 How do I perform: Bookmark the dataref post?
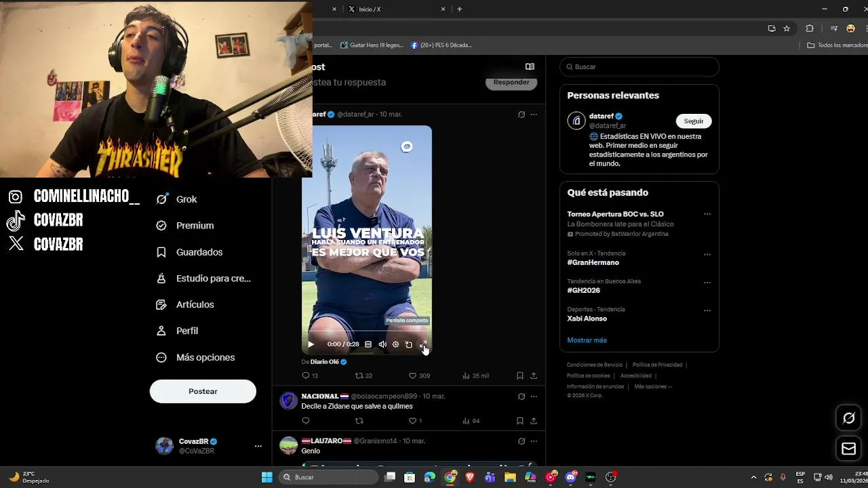click(x=519, y=375)
